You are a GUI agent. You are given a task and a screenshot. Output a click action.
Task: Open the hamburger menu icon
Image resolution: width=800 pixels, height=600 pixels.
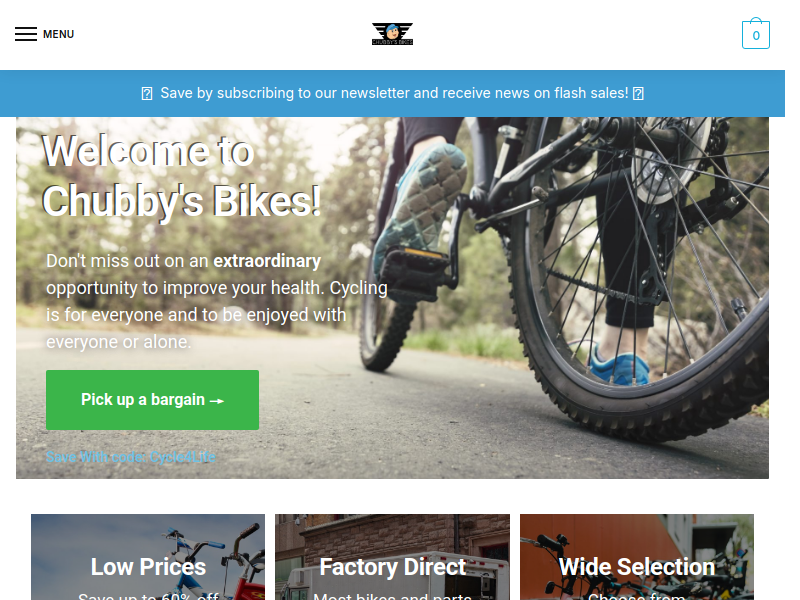click(26, 34)
